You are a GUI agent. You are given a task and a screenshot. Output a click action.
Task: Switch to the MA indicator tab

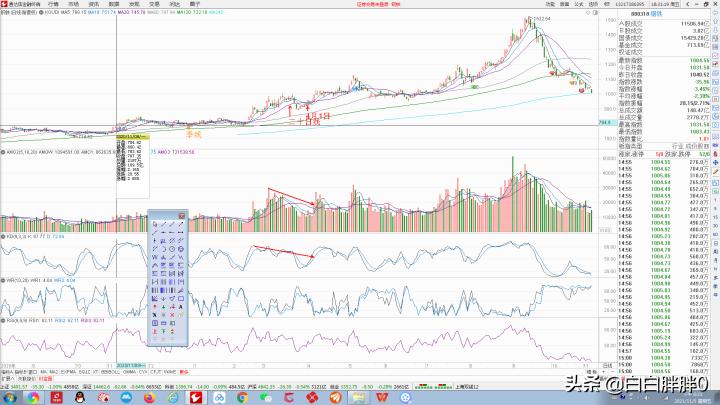[x=43, y=372]
